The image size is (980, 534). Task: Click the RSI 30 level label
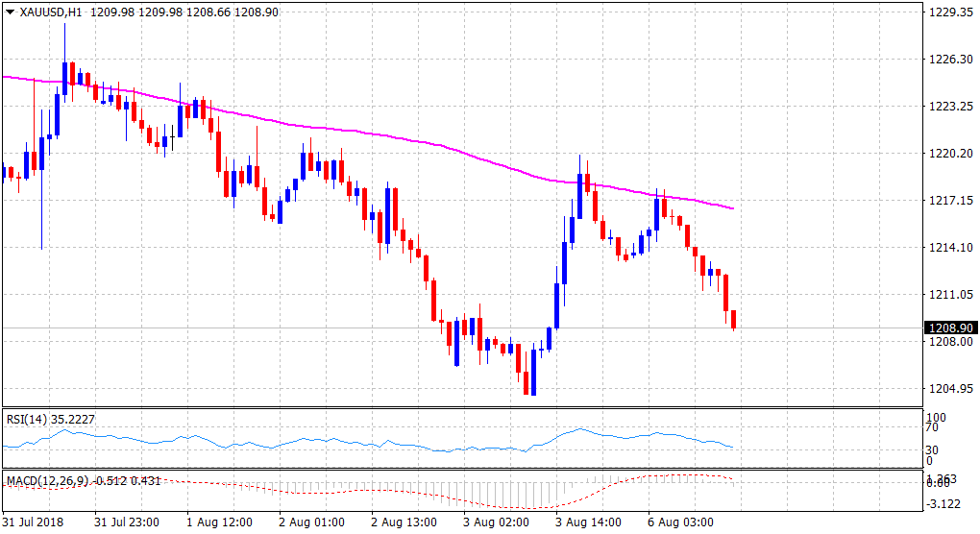(930, 449)
